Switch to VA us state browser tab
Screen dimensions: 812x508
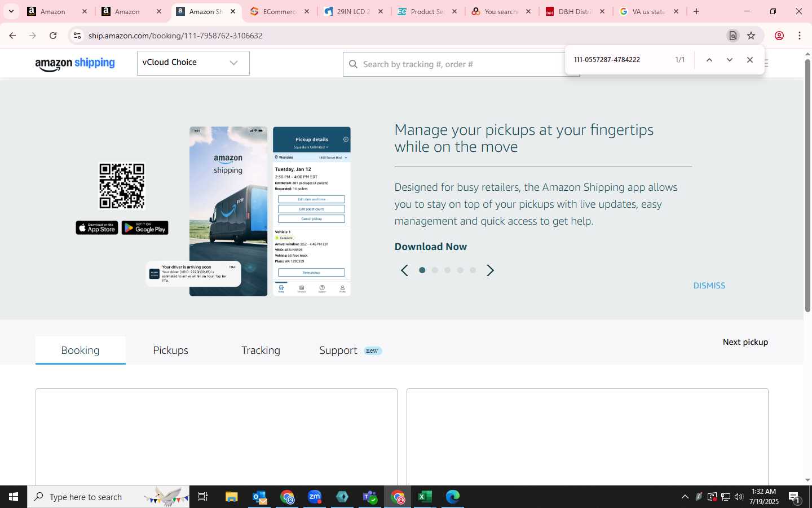[x=649, y=11]
